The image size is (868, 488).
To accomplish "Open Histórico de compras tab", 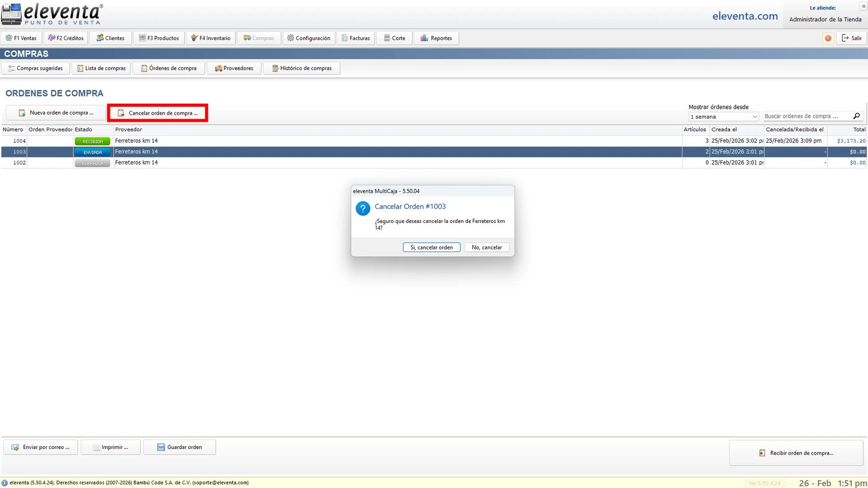I will coord(301,68).
